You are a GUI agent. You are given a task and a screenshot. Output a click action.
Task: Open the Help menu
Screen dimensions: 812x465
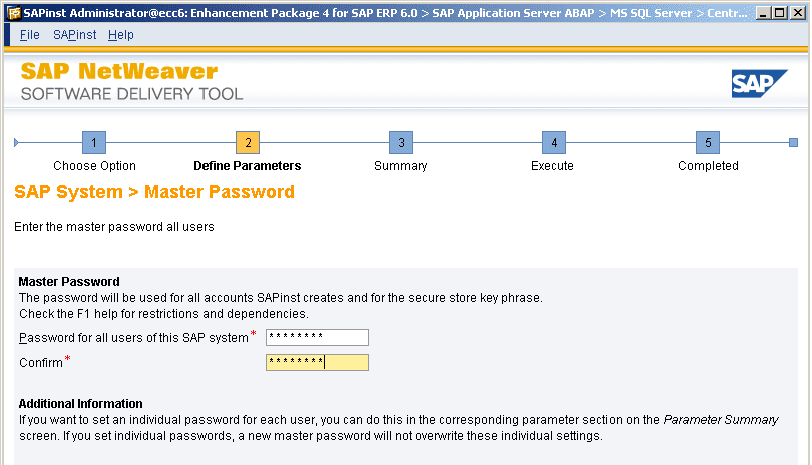(x=121, y=35)
